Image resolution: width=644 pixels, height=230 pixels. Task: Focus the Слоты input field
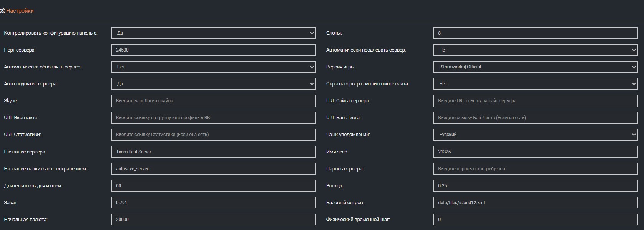point(535,33)
